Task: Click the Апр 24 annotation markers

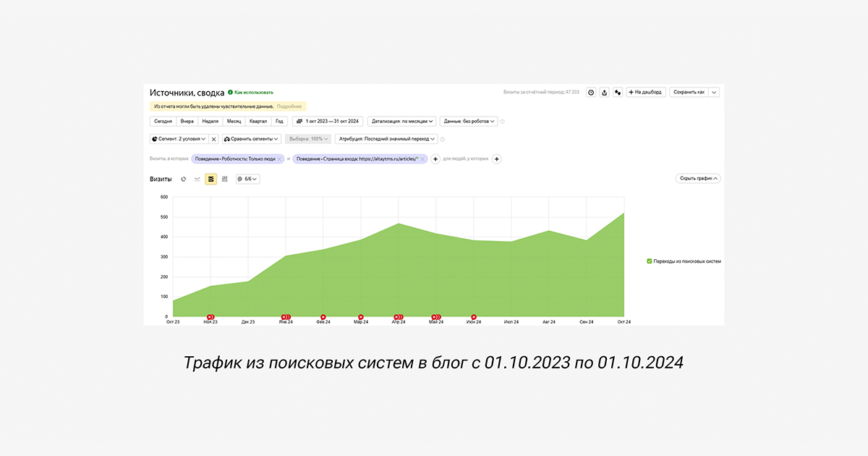Action: click(x=399, y=317)
